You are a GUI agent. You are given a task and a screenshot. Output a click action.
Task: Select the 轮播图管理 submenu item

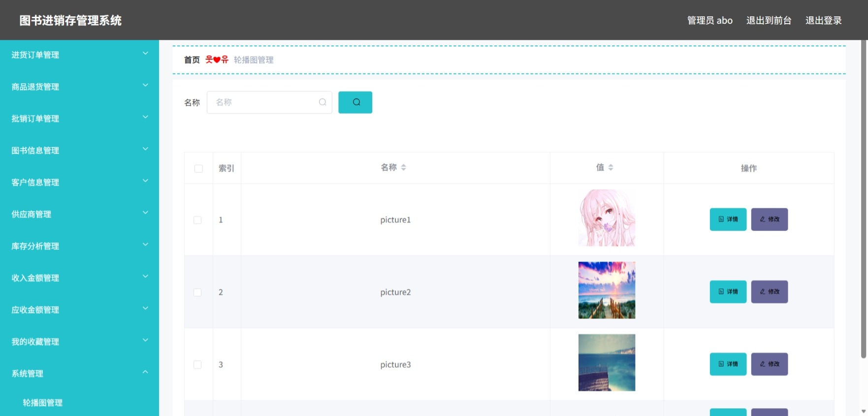(79, 403)
